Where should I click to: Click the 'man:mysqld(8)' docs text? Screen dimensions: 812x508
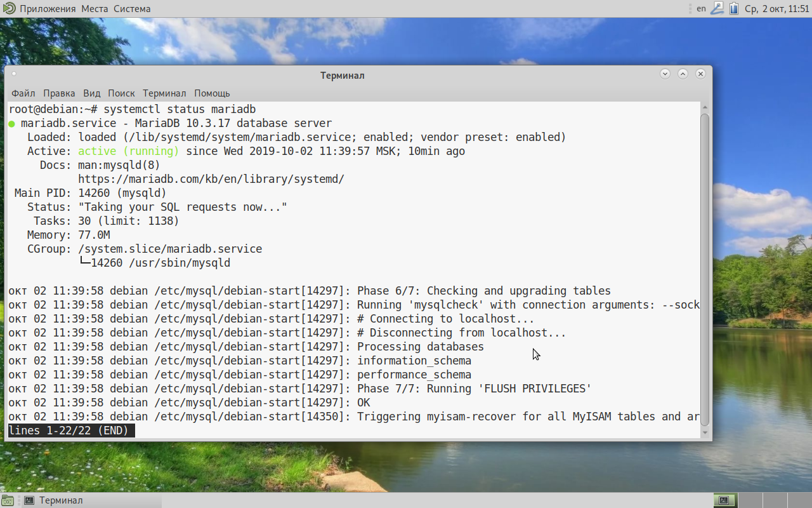pyautogui.click(x=119, y=165)
